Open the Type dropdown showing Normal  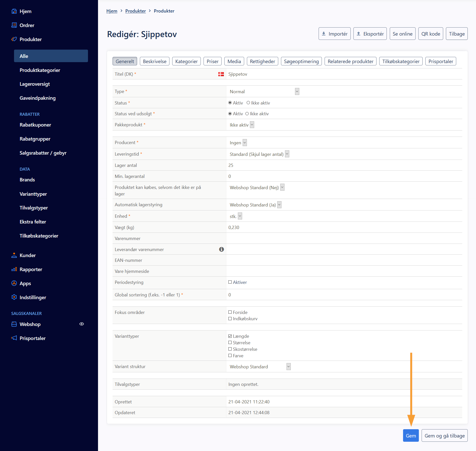click(264, 91)
